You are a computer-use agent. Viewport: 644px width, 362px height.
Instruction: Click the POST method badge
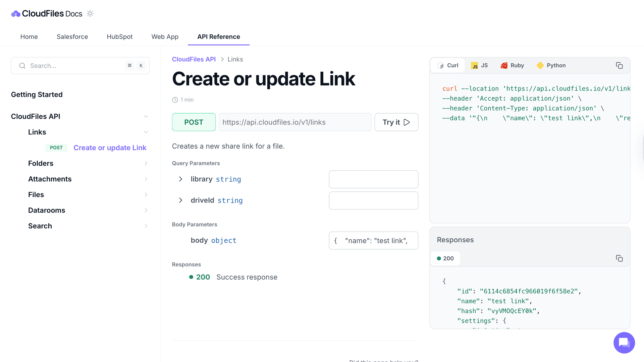(194, 122)
